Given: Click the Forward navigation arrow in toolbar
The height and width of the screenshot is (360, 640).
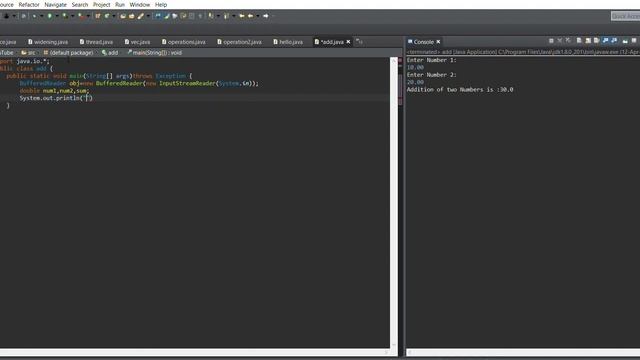Looking at the screenshot, I should point(266,16).
